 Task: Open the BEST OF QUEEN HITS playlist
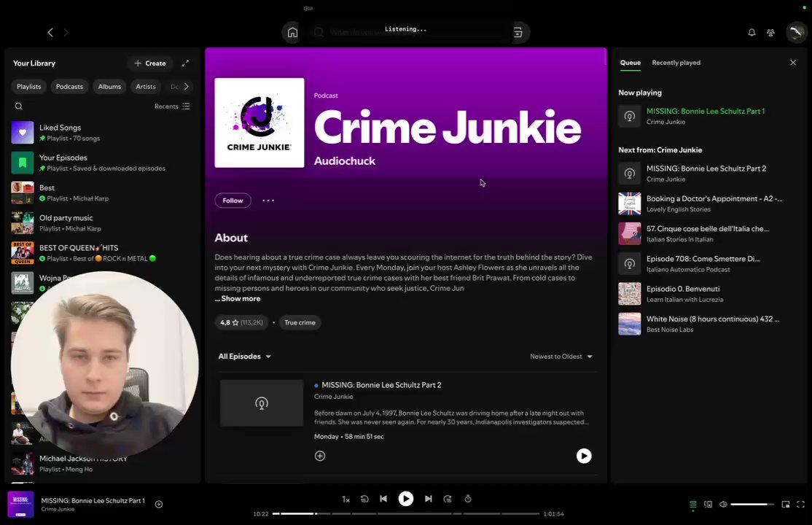pyautogui.click(x=103, y=253)
